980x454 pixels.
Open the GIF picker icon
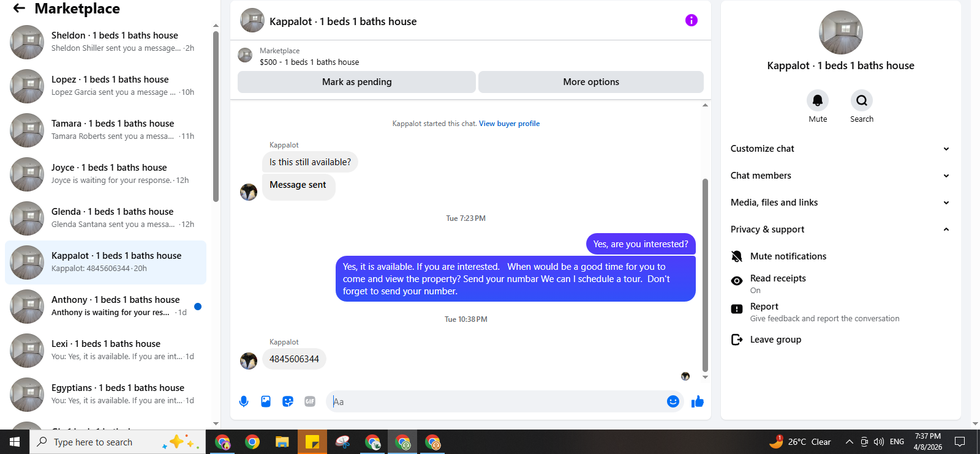310,401
